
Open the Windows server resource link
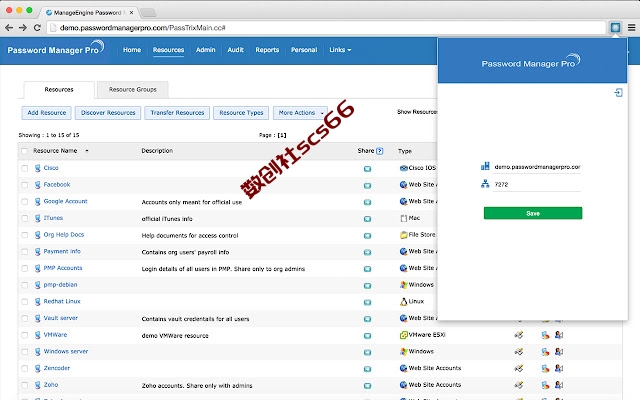66,351
